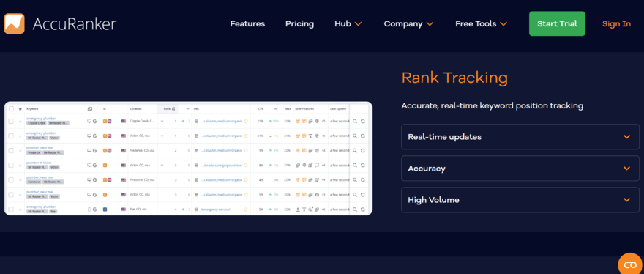644x274 pixels.
Task: Sort by the Keyword column header
Action: [32, 109]
